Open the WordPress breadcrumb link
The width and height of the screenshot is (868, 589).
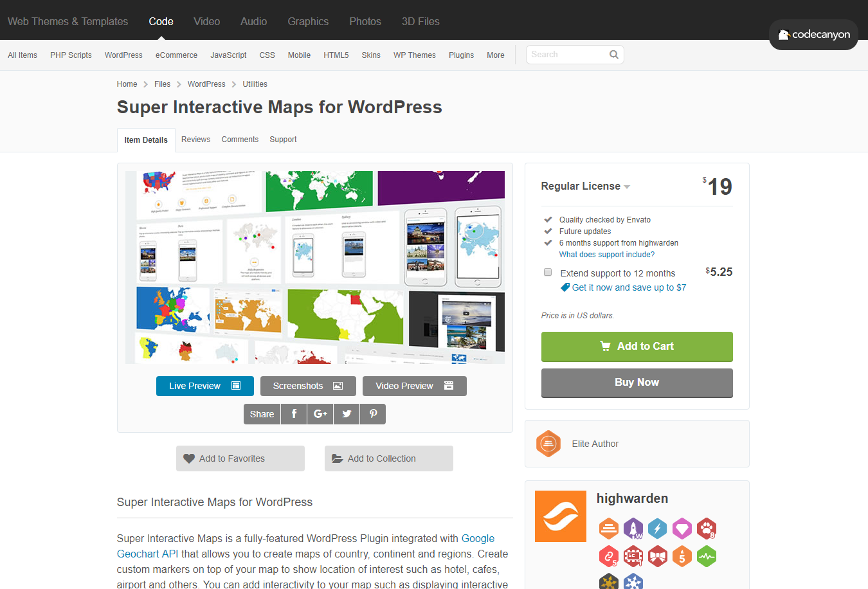click(x=206, y=84)
